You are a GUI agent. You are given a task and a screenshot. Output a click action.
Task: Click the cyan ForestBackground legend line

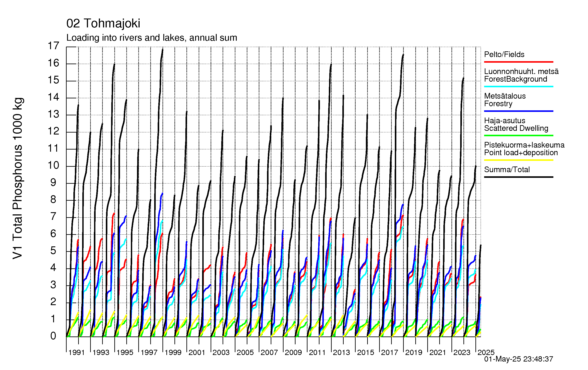pos(519,86)
